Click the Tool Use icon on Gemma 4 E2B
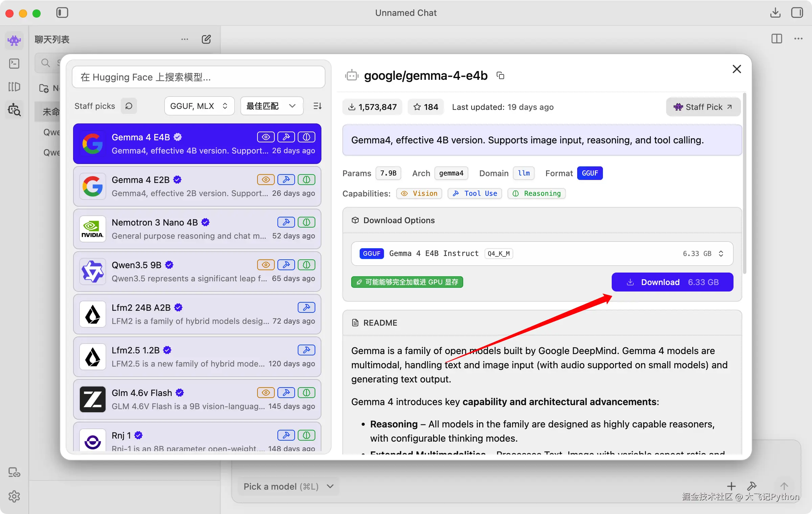Screen dimensions: 812x514 click(286, 180)
